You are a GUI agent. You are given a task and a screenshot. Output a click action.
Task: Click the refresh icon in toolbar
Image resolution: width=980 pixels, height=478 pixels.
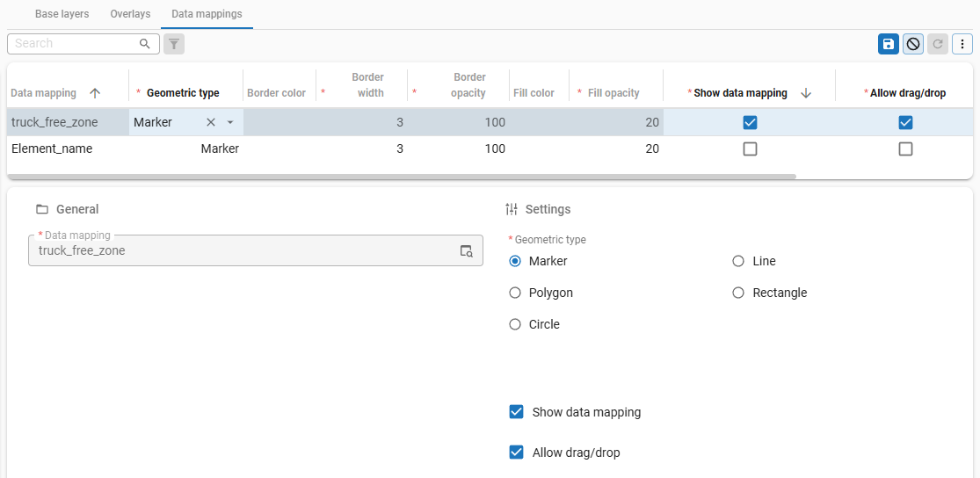point(938,44)
